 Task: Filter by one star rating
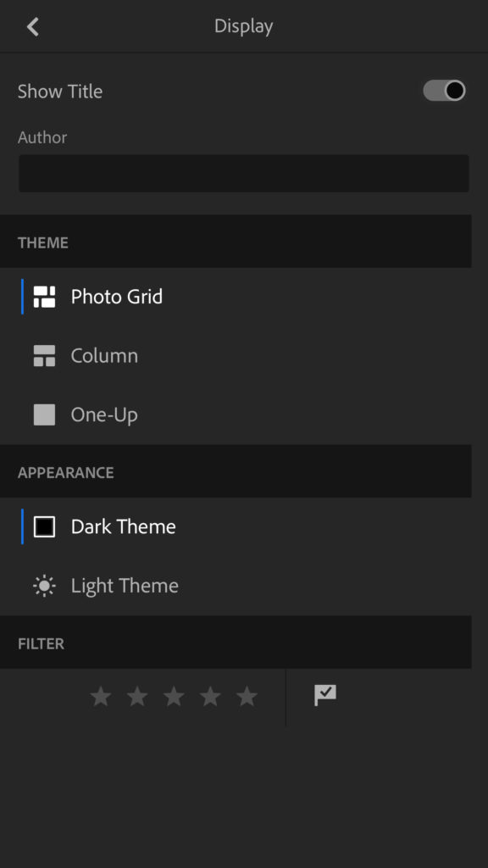pyautogui.click(x=101, y=697)
